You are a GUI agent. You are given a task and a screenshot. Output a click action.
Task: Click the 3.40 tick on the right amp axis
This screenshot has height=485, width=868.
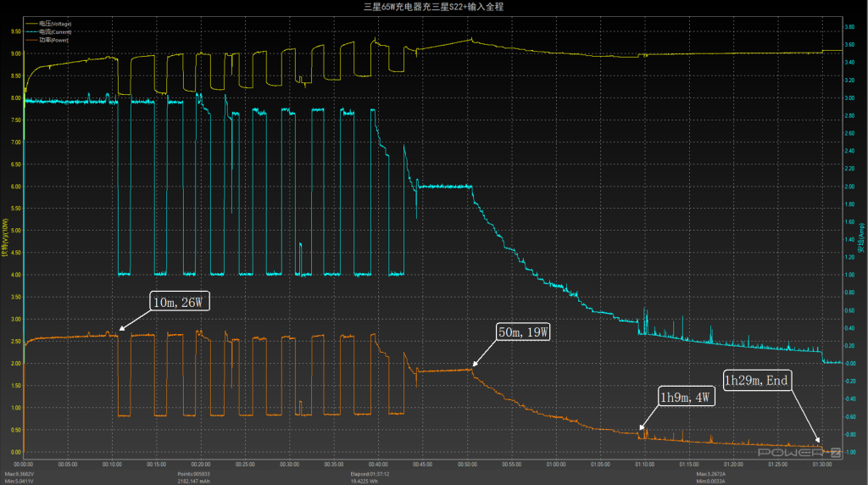click(x=849, y=63)
